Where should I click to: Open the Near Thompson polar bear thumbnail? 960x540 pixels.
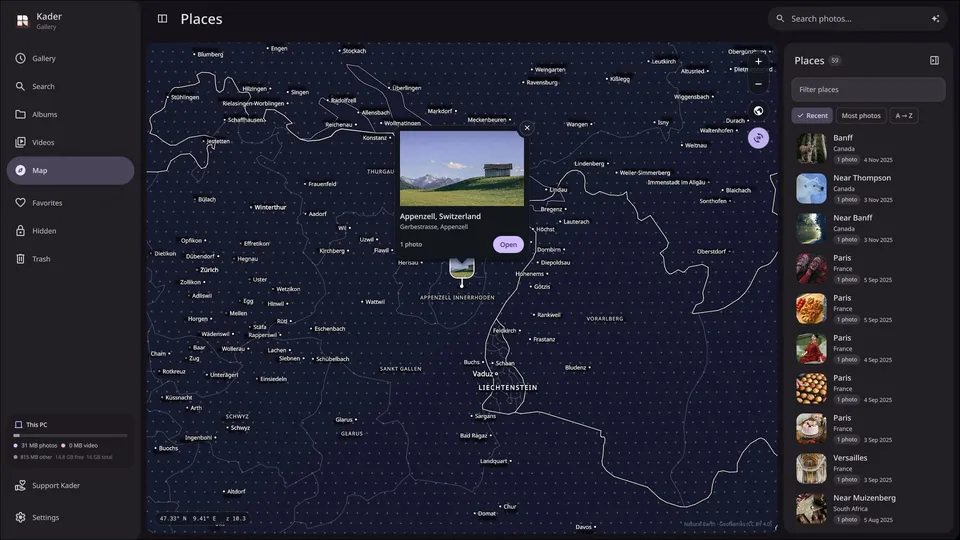[x=811, y=189]
